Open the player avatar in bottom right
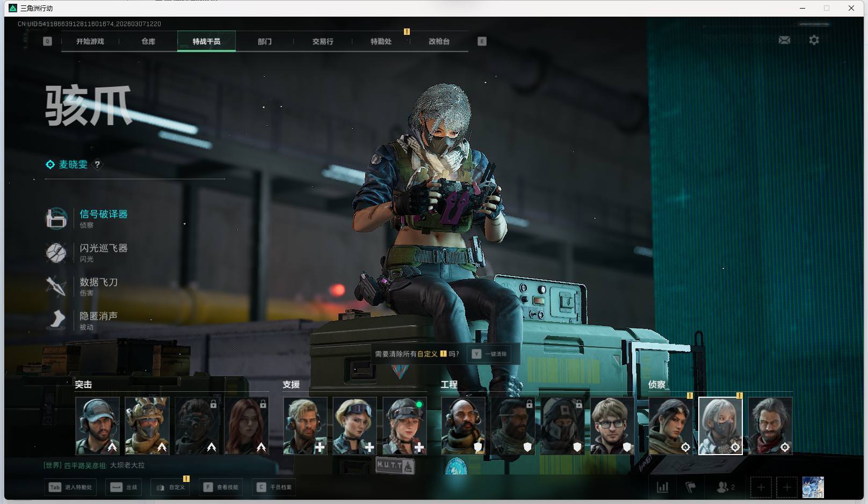The width and height of the screenshot is (868, 504). (813, 487)
